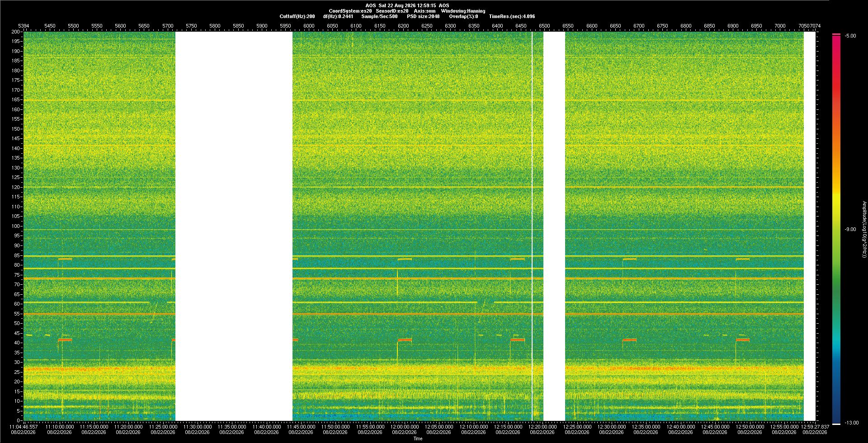Click the 'Axis:sum' header label
This screenshot has width=868, height=443.
click(x=425, y=11)
